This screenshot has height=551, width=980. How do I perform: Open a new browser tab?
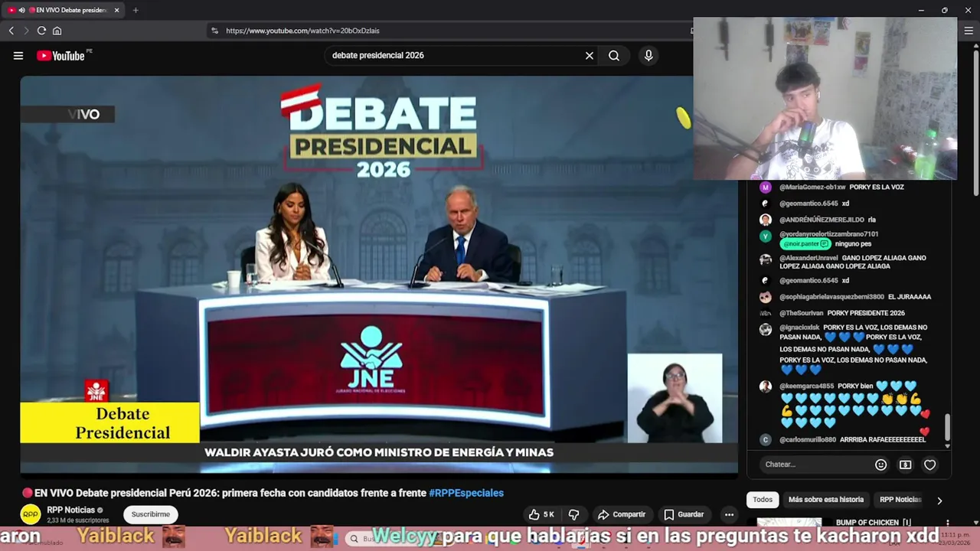(x=136, y=10)
